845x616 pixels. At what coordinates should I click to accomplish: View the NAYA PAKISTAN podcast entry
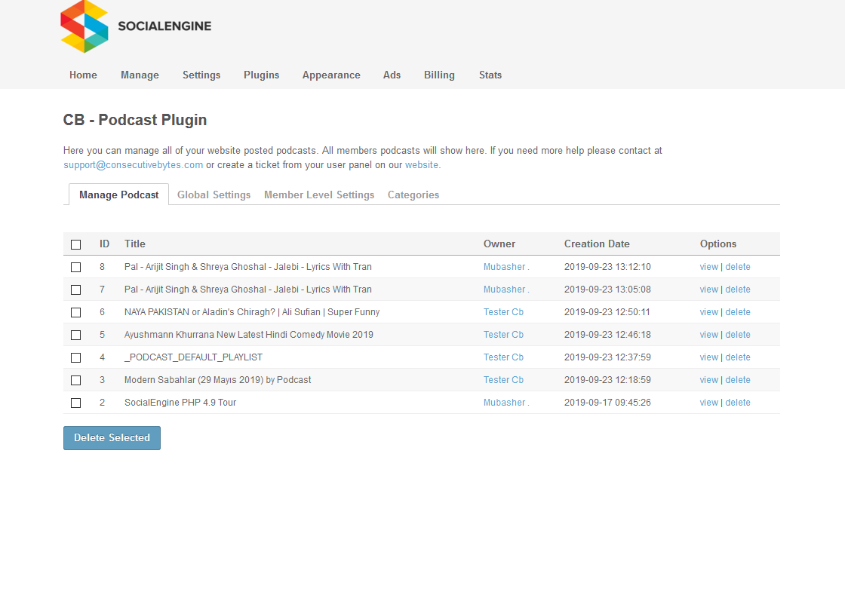[708, 312]
